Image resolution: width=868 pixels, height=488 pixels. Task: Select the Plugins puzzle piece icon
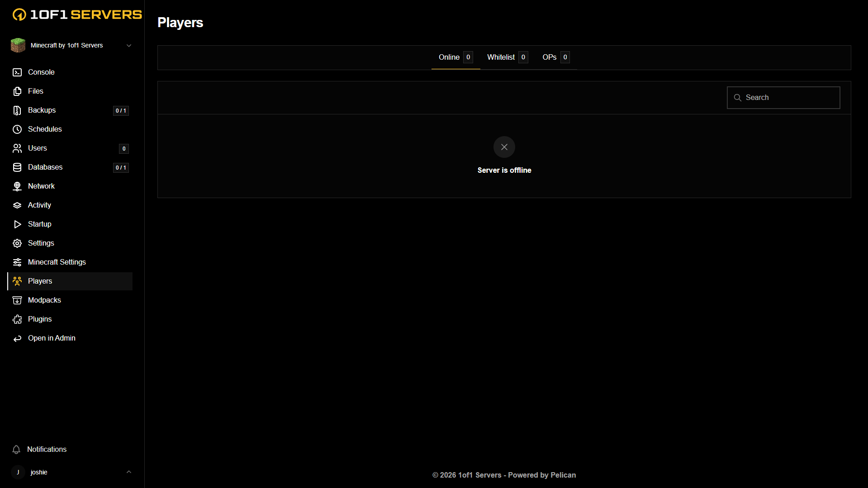(17, 319)
